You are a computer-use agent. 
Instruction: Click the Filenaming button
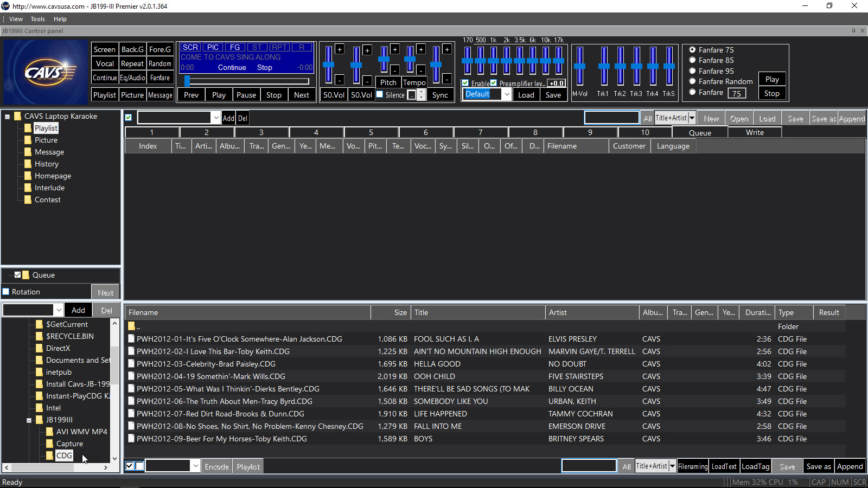(693, 466)
